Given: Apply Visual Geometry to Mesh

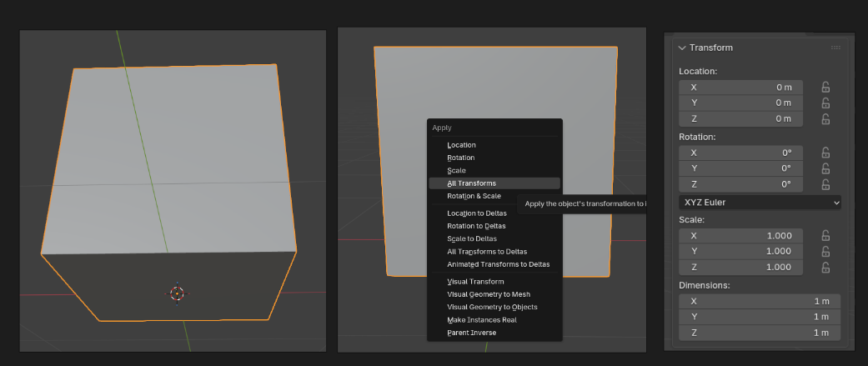Looking at the screenshot, I should (x=488, y=294).
